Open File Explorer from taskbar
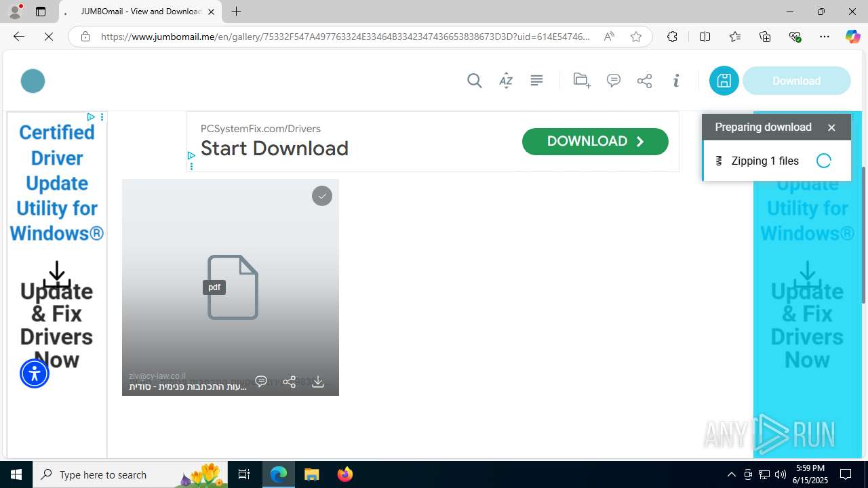The image size is (868, 488). point(312,474)
